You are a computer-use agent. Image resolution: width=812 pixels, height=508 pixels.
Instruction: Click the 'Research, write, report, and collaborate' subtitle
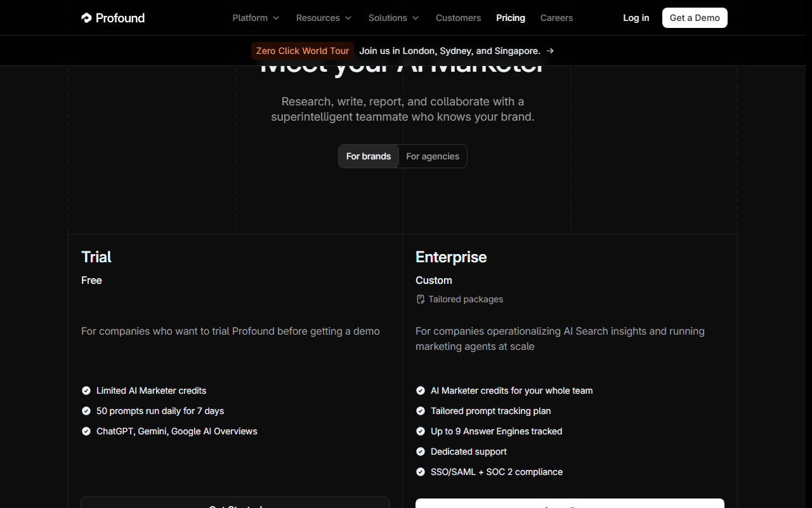403,109
